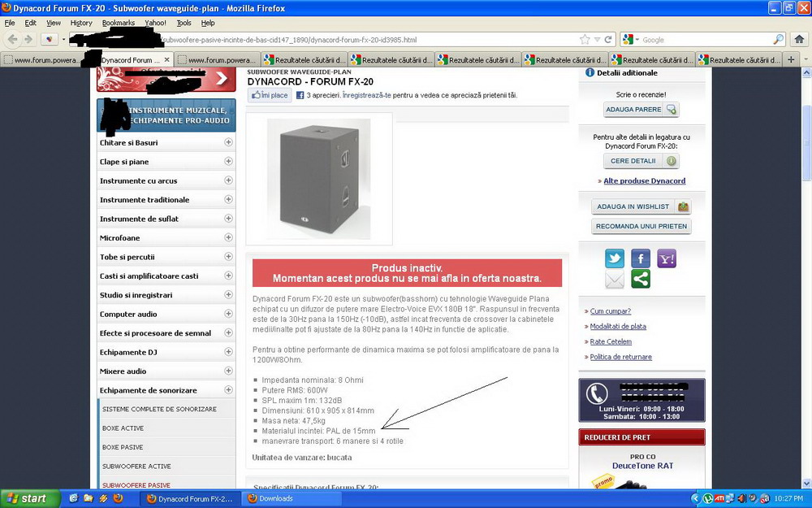This screenshot has height=508, width=812.
Task: Click the red offer banner arrow
Action: (x=222, y=78)
